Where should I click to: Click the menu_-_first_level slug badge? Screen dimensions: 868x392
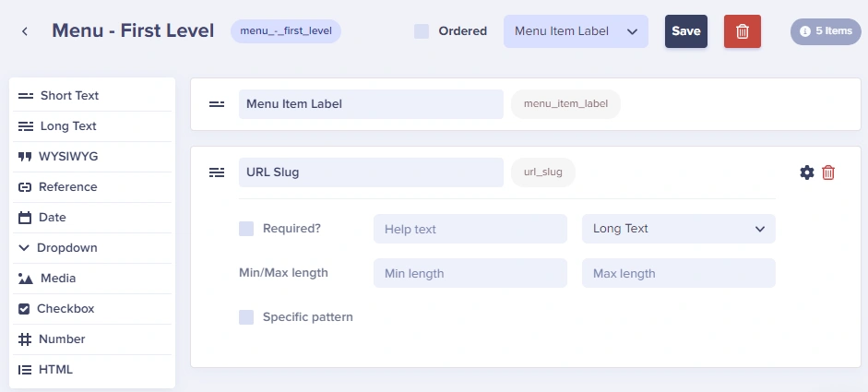point(286,31)
